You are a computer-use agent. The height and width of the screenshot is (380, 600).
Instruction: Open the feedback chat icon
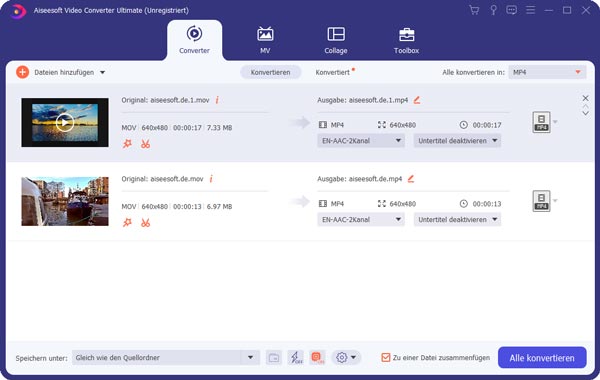[511, 10]
